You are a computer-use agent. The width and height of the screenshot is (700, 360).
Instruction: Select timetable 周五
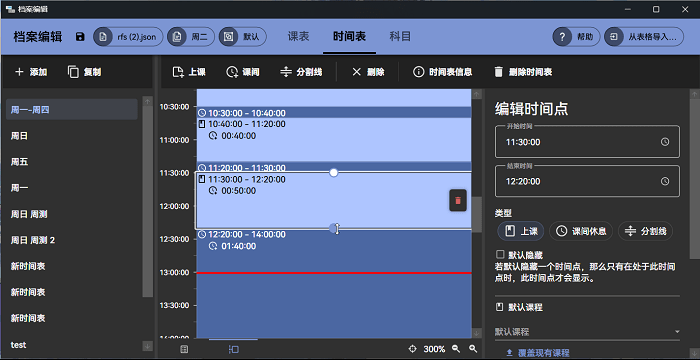71,162
